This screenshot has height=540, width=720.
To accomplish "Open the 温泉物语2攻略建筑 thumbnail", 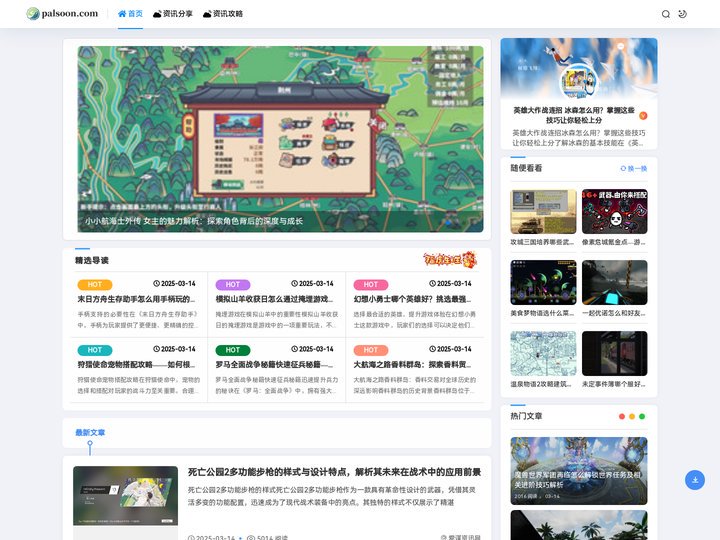I will coord(543,354).
